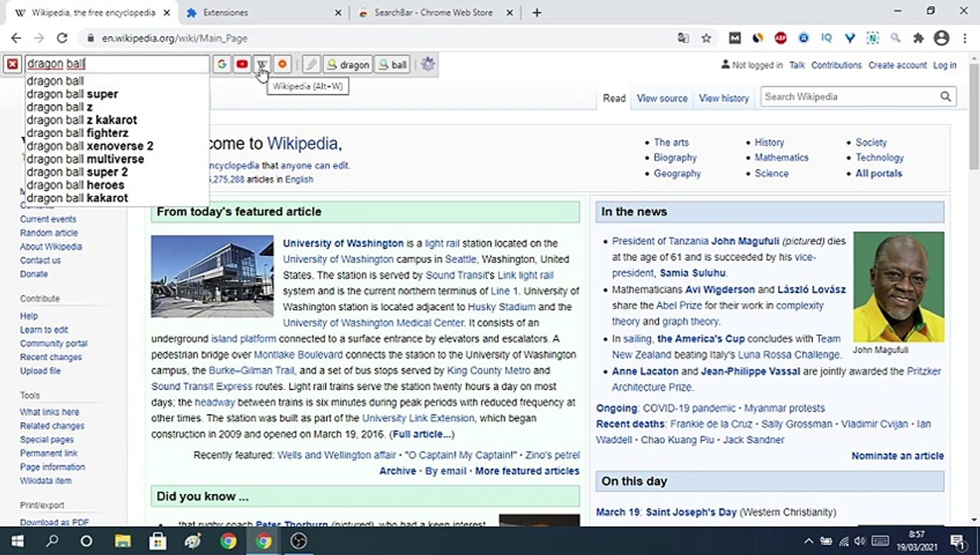Viewport: 980px width, 555px height.
Task: Open All portals link
Action: 878,173
